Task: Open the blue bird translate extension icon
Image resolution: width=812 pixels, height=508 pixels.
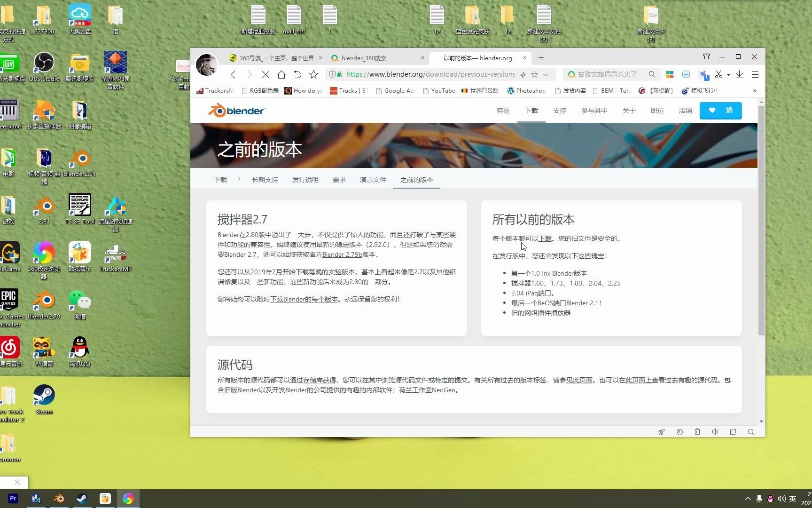Action: click(703, 75)
